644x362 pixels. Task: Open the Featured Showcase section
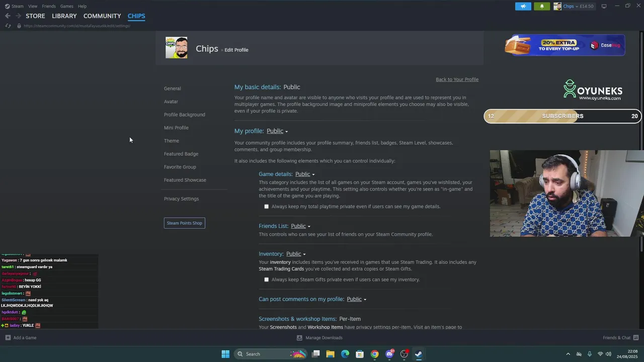185,180
